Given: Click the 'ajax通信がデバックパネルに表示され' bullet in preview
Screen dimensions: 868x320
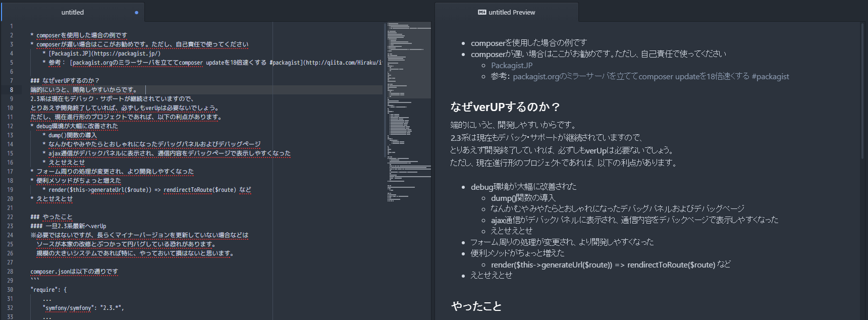Looking at the screenshot, I should click(x=634, y=220).
